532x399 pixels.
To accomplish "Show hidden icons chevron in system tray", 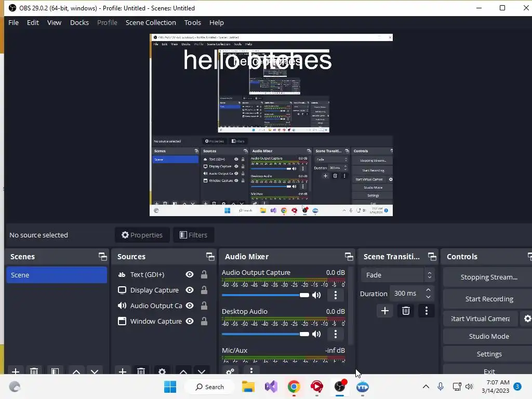I will [x=426, y=387].
